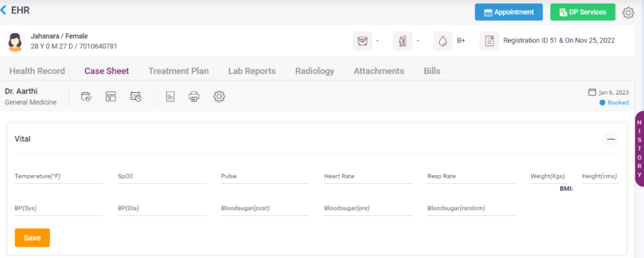Viewport: 644px width, 258px height.
Task: Click the registration ID document icon
Action: click(489, 41)
